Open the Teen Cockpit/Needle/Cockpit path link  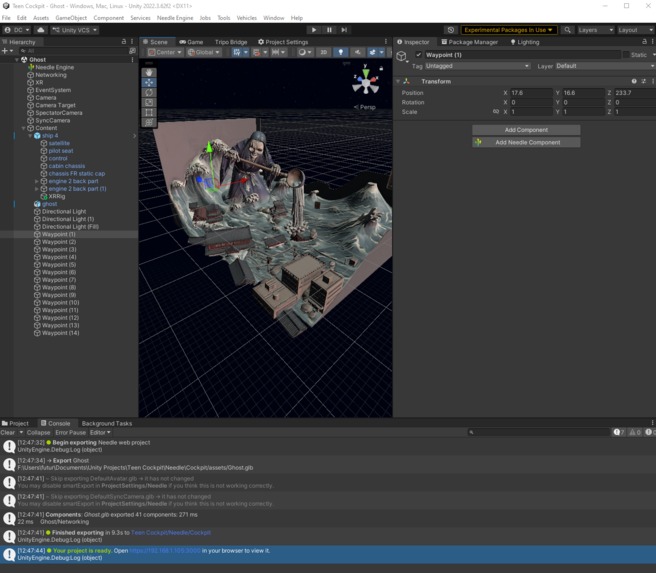pos(171,532)
